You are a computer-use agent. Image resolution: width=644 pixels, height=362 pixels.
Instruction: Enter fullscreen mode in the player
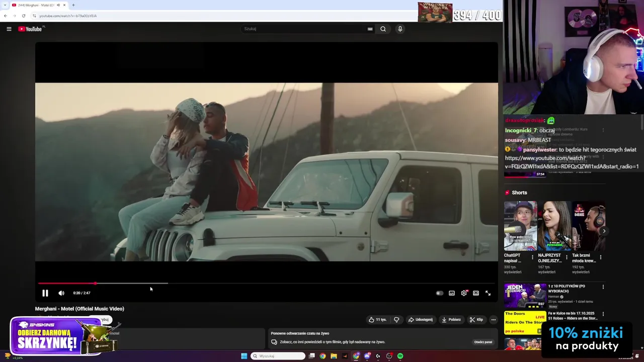(488, 293)
